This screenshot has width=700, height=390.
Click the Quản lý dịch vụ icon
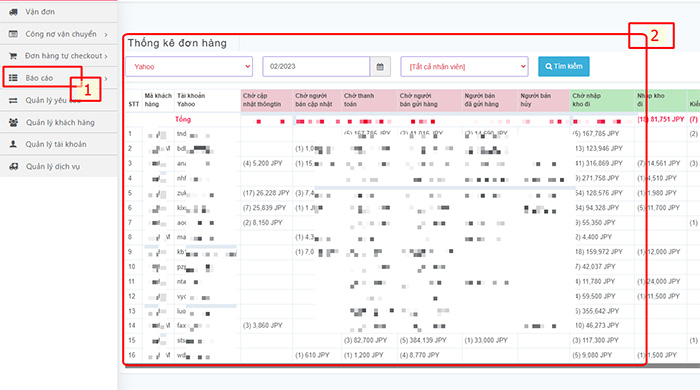[x=13, y=166]
